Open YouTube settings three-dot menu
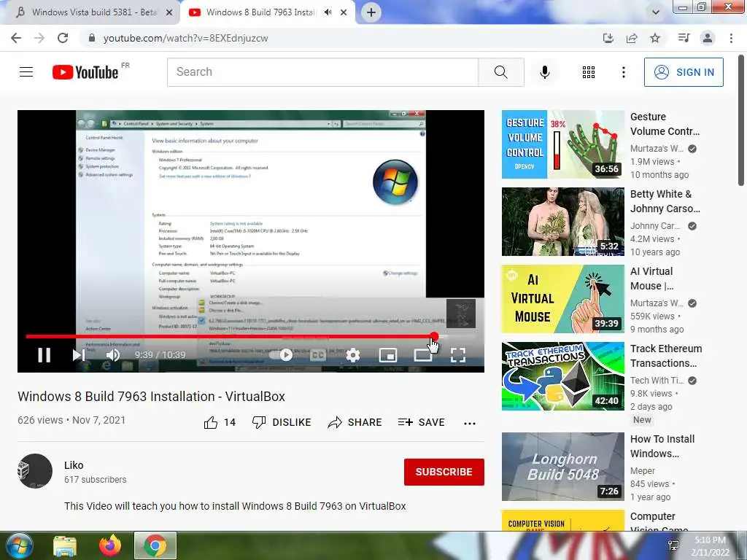Image resolution: width=747 pixels, height=560 pixels. pyautogui.click(x=623, y=72)
